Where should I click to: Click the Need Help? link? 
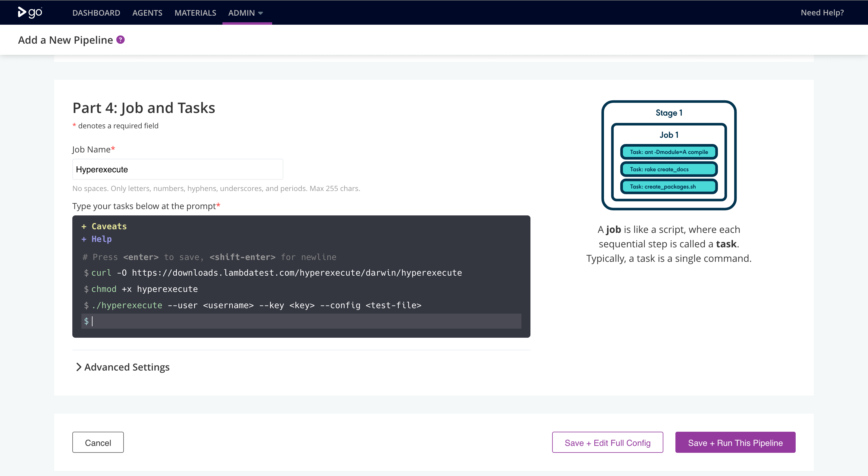click(x=822, y=13)
